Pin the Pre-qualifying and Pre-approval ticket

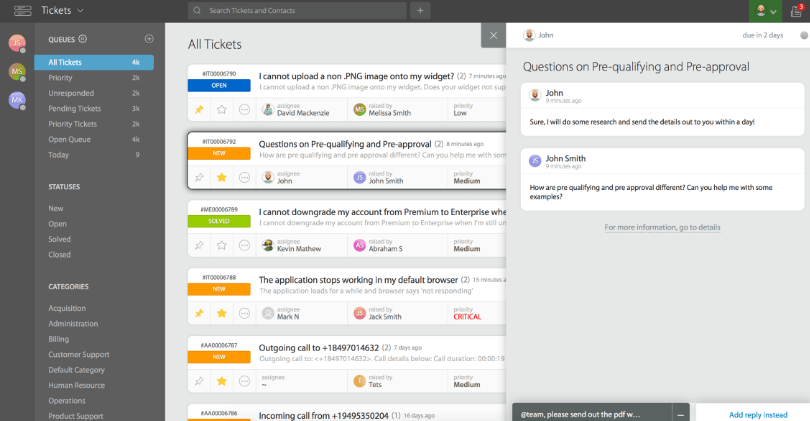(x=199, y=178)
